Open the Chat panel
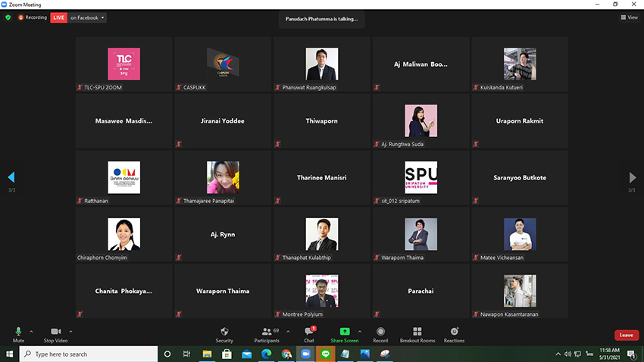The width and height of the screenshot is (644, 362). click(x=308, y=334)
